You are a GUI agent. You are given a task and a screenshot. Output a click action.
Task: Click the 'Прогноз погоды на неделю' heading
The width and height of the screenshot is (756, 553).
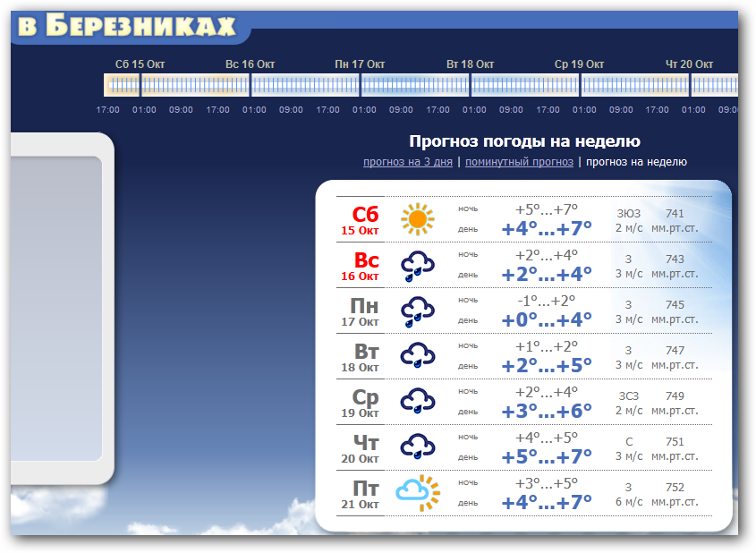pos(524,141)
